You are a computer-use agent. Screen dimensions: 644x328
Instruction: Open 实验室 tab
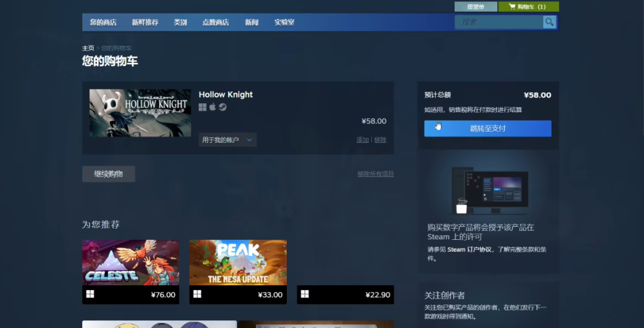(284, 22)
